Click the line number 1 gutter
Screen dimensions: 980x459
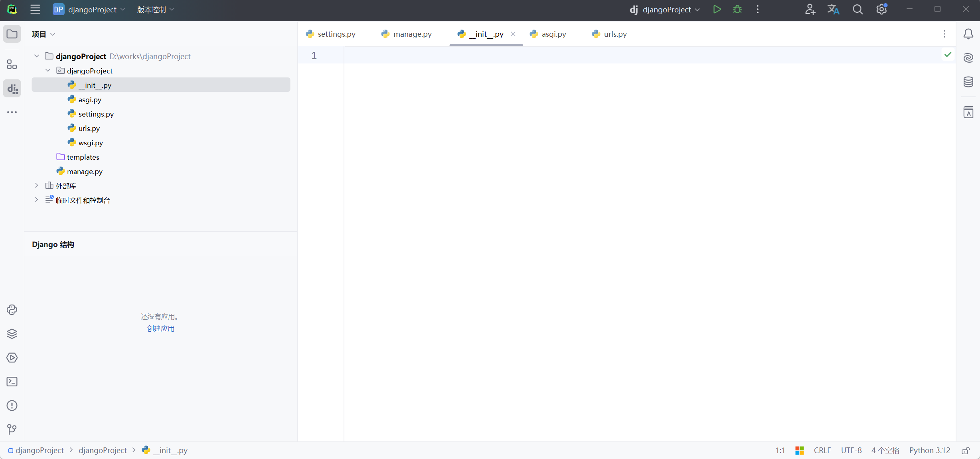[314, 55]
